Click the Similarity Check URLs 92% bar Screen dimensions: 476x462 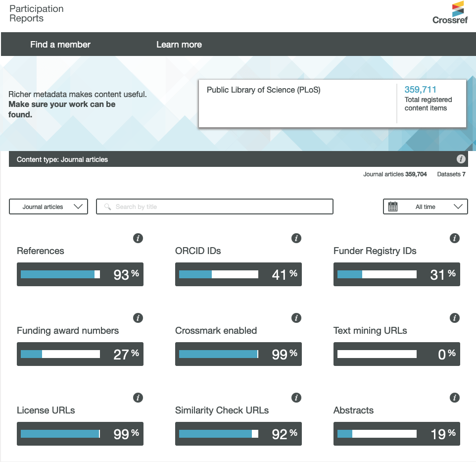[x=238, y=434]
